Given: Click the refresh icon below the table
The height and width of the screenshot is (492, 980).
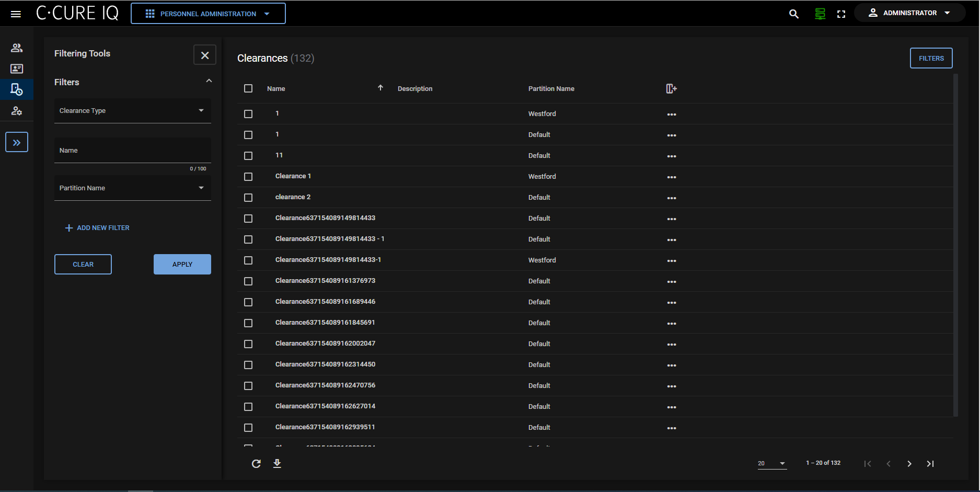Looking at the screenshot, I should pyautogui.click(x=256, y=464).
